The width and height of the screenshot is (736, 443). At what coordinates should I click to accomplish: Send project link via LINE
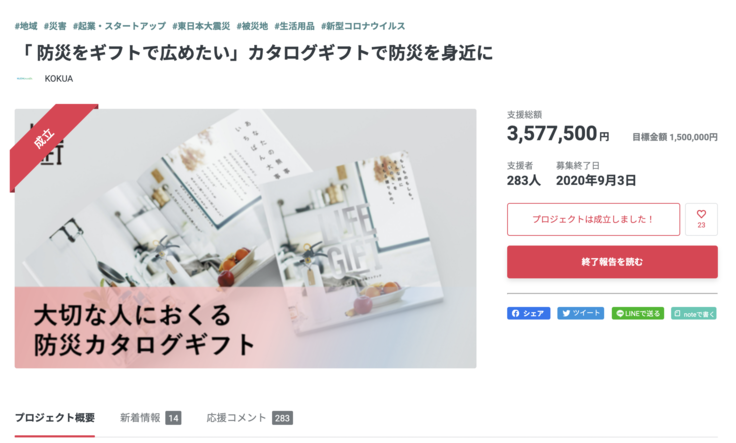(637, 313)
